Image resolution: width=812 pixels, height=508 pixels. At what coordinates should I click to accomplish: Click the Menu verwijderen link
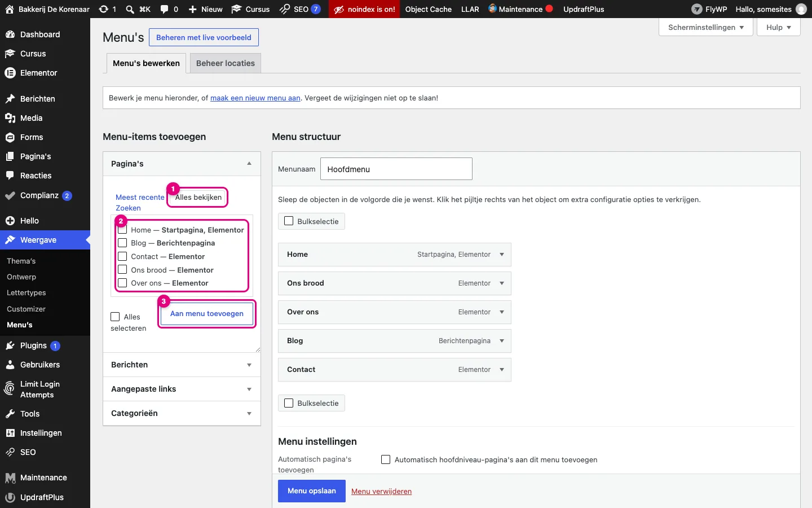pyautogui.click(x=381, y=491)
